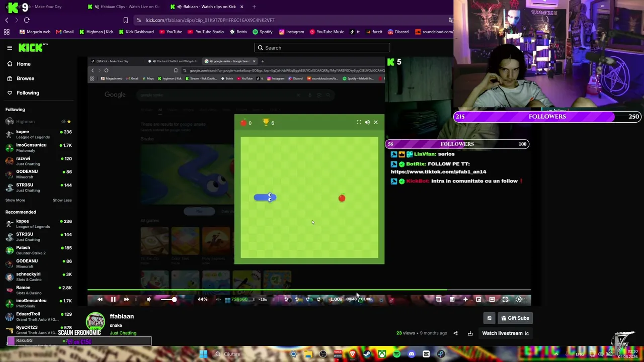Open kopee's channel in Following list
644x362 pixels.
38,134
